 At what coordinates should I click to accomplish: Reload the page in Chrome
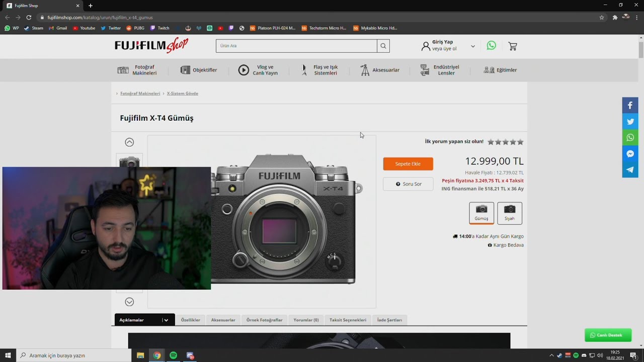[x=29, y=17]
